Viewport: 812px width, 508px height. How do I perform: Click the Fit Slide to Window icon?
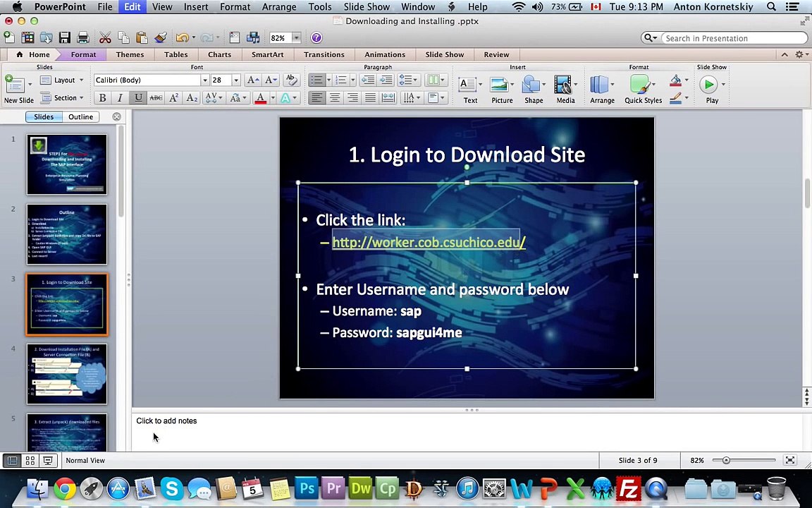pyautogui.click(x=789, y=460)
